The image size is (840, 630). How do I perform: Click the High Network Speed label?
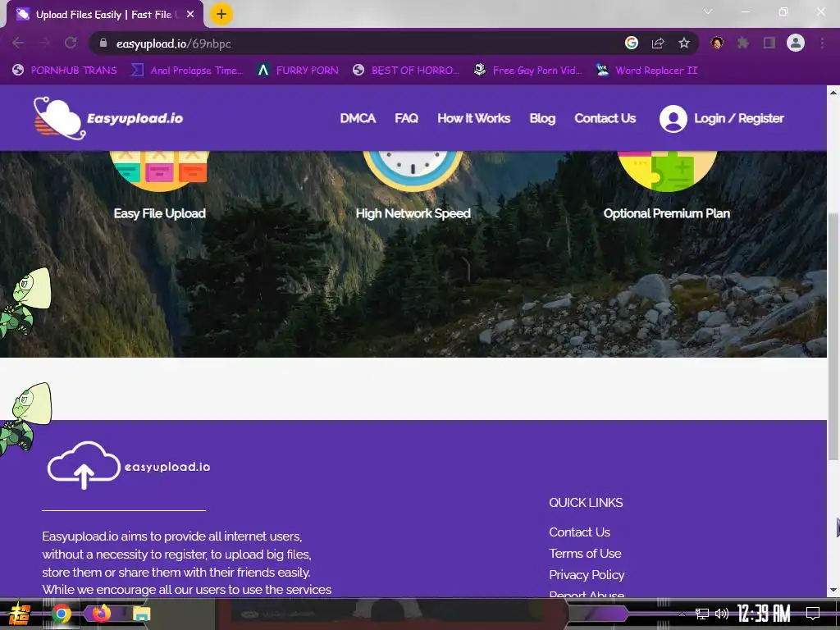point(413,213)
